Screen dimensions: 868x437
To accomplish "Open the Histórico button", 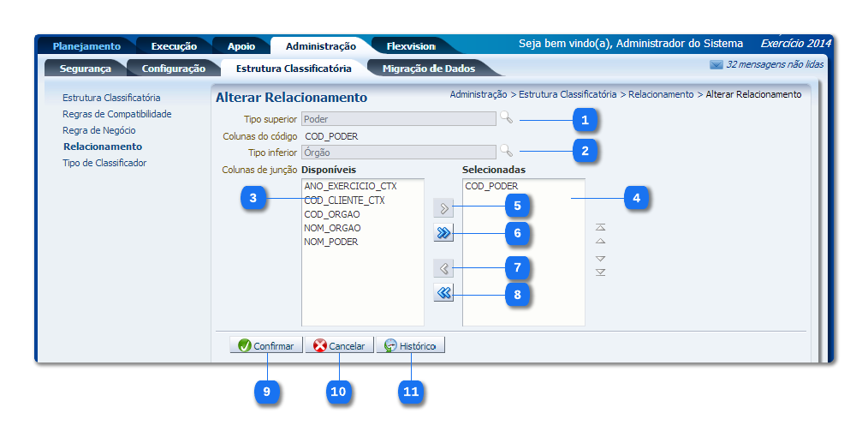I will click(410, 346).
